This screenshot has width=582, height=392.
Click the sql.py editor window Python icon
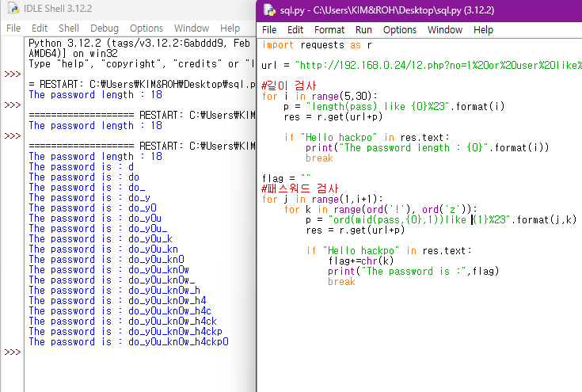point(269,10)
